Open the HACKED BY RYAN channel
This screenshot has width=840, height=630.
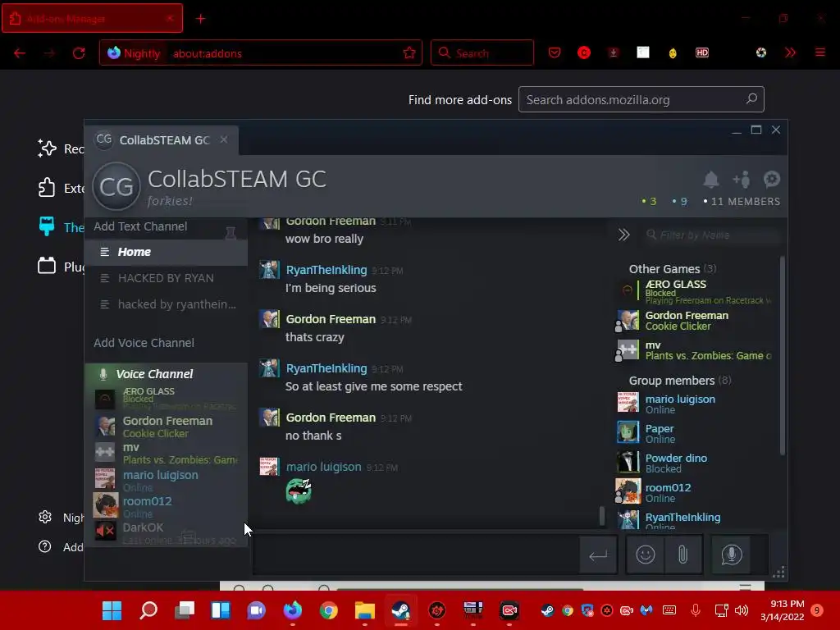pos(166,278)
